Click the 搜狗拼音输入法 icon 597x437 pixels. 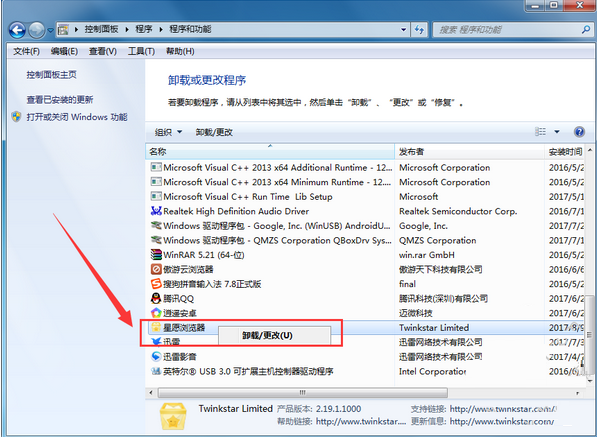tap(156, 284)
